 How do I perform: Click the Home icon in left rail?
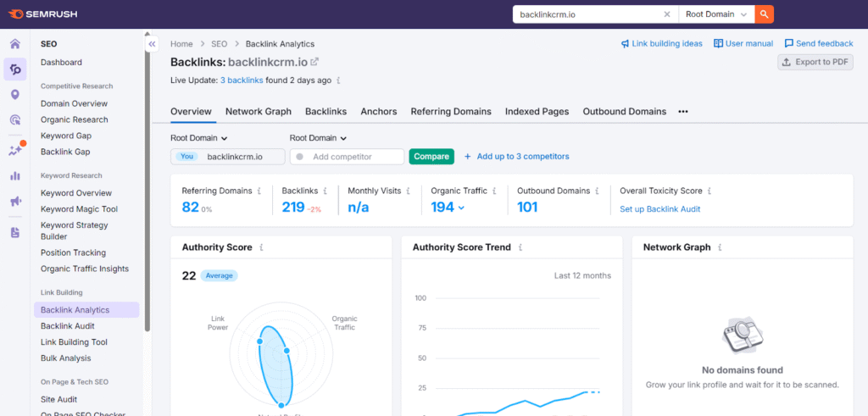click(x=14, y=44)
